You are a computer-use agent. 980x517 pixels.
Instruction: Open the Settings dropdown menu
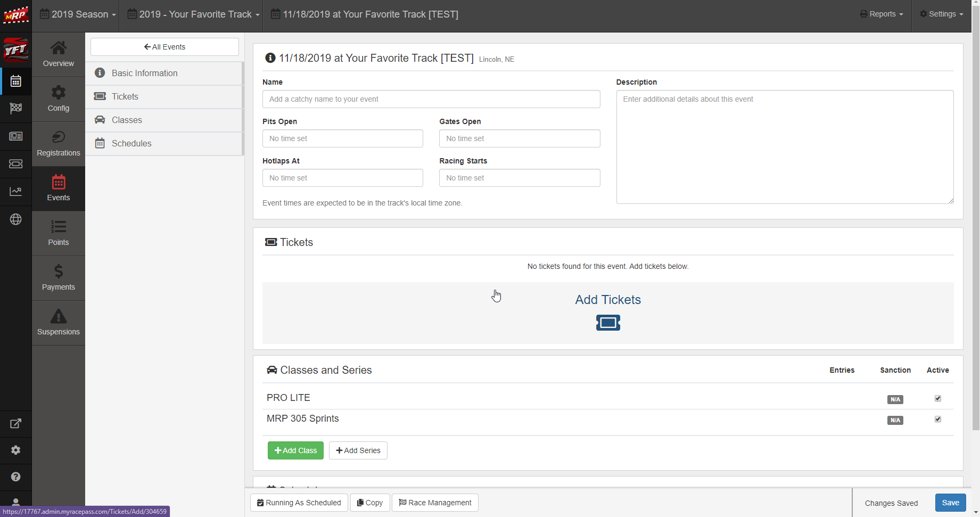coord(942,14)
